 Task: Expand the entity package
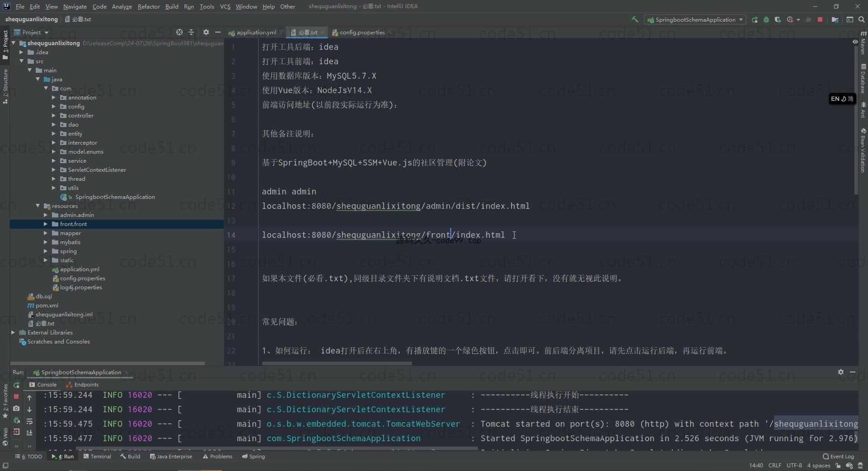(53, 133)
